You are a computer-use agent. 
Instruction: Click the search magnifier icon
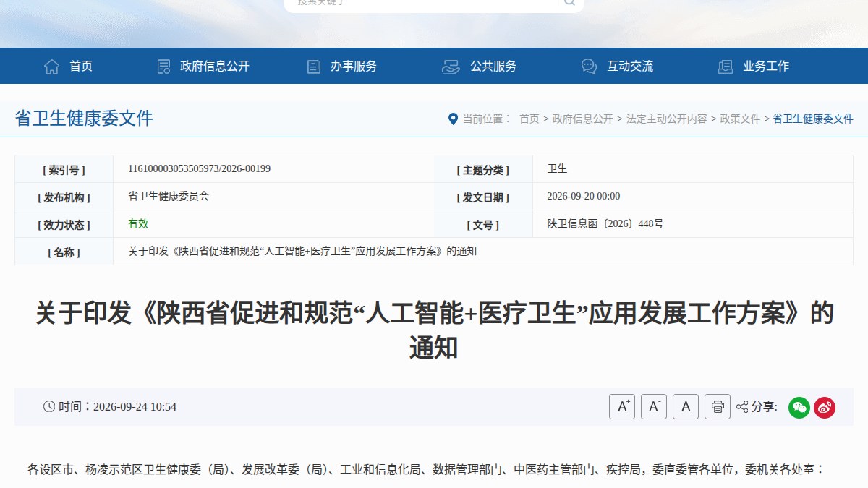570,2
